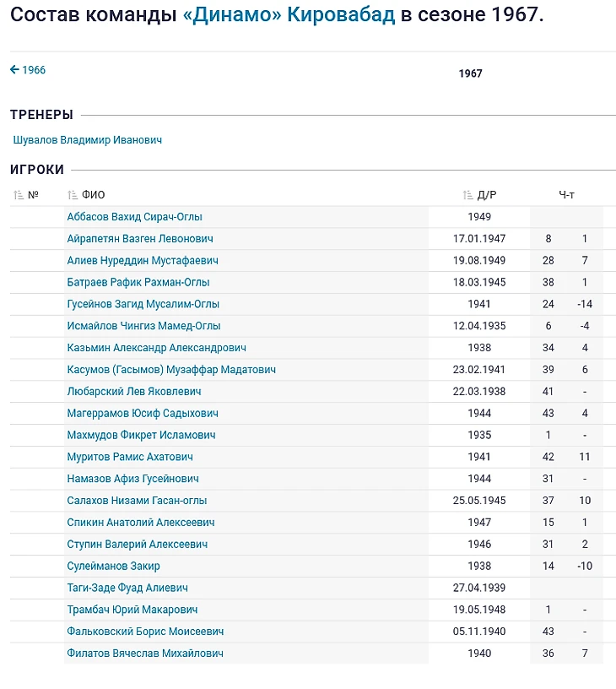Open player Муритов Рамис Ахатович

130,457
